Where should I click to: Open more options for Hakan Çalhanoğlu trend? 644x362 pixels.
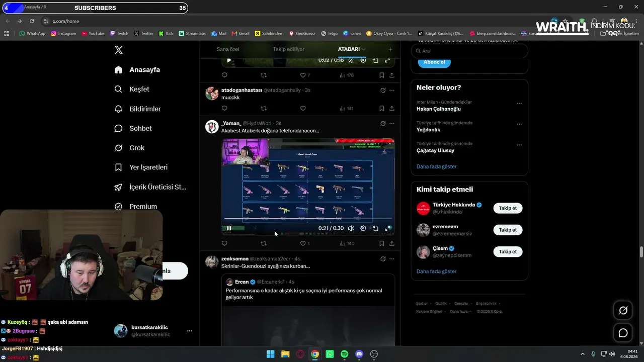pos(519,104)
